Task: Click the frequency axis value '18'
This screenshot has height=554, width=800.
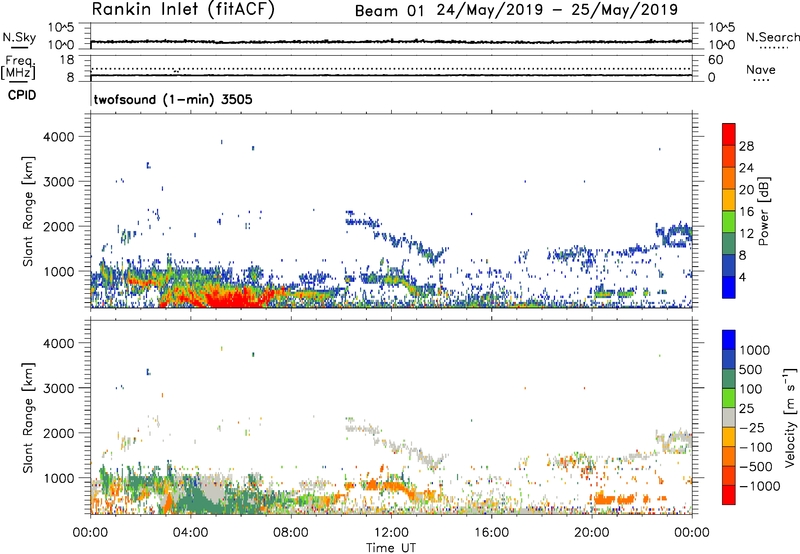Action: pyautogui.click(x=67, y=60)
